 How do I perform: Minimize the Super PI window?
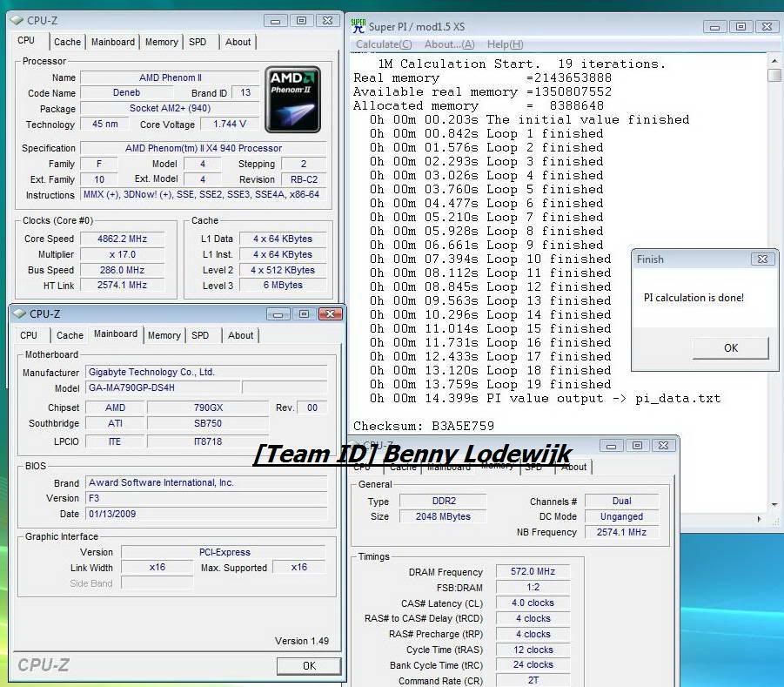pos(714,27)
